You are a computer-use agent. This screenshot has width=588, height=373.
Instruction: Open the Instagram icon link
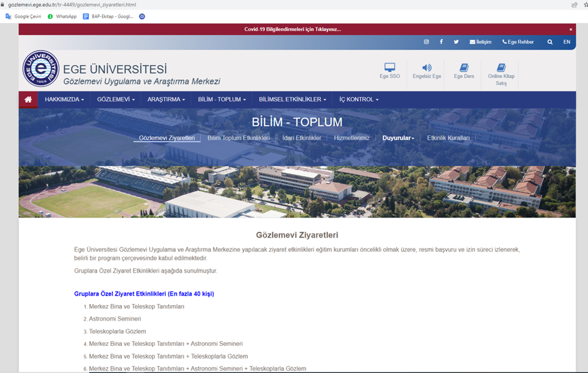(x=426, y=42)
